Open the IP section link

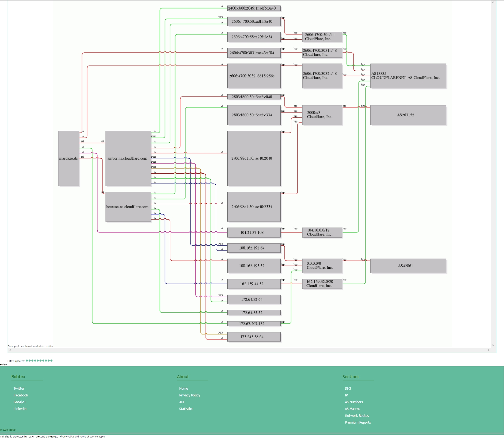(346, 395)
